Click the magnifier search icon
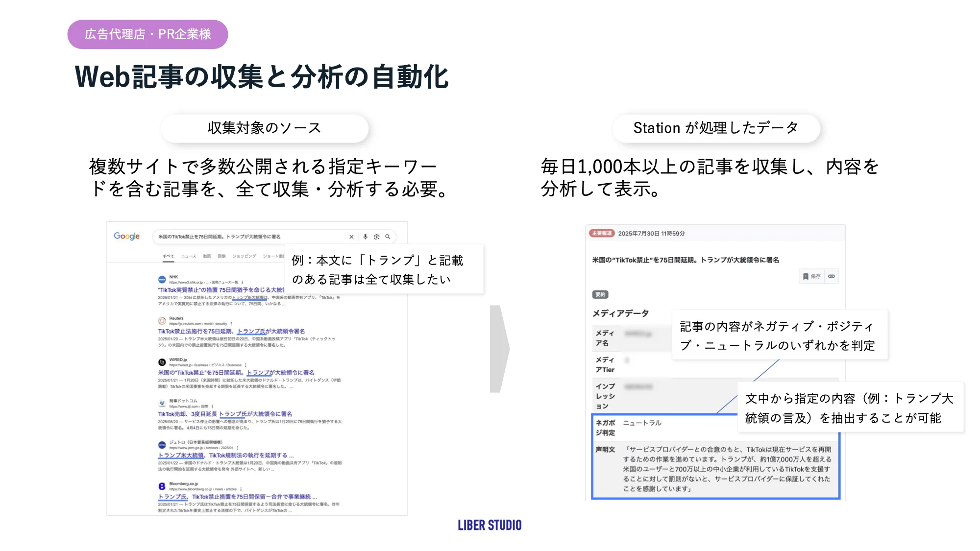Viewport: 980px width, 551px height. pos(388,237)
